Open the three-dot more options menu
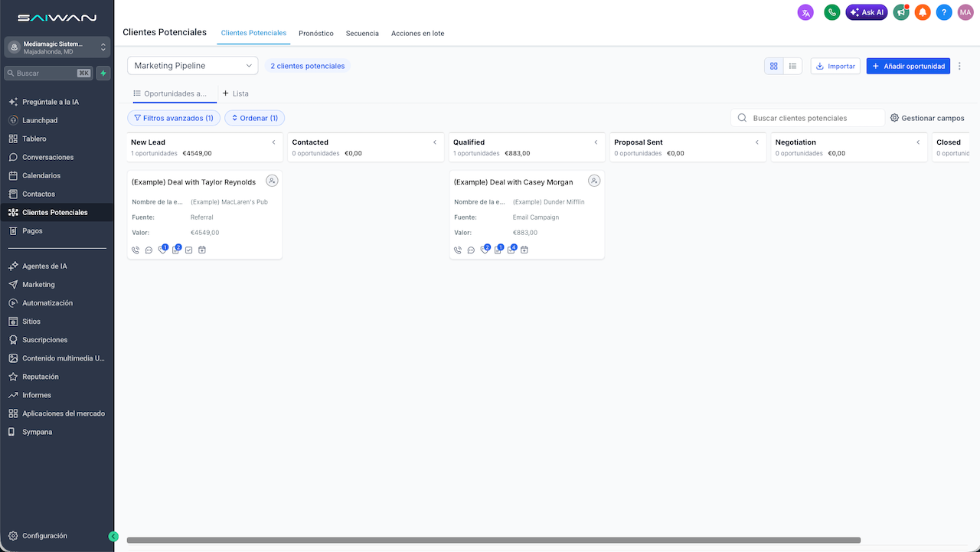This screenshot has height=552, width=980. 960,67
